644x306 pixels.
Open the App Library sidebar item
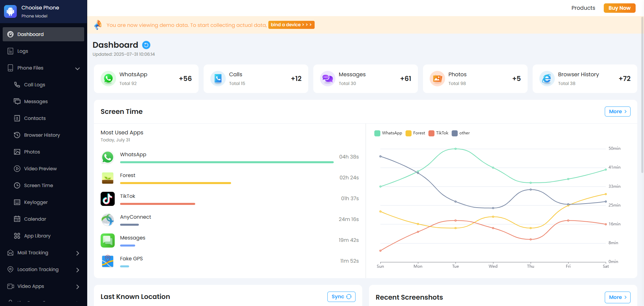point(37,236)
